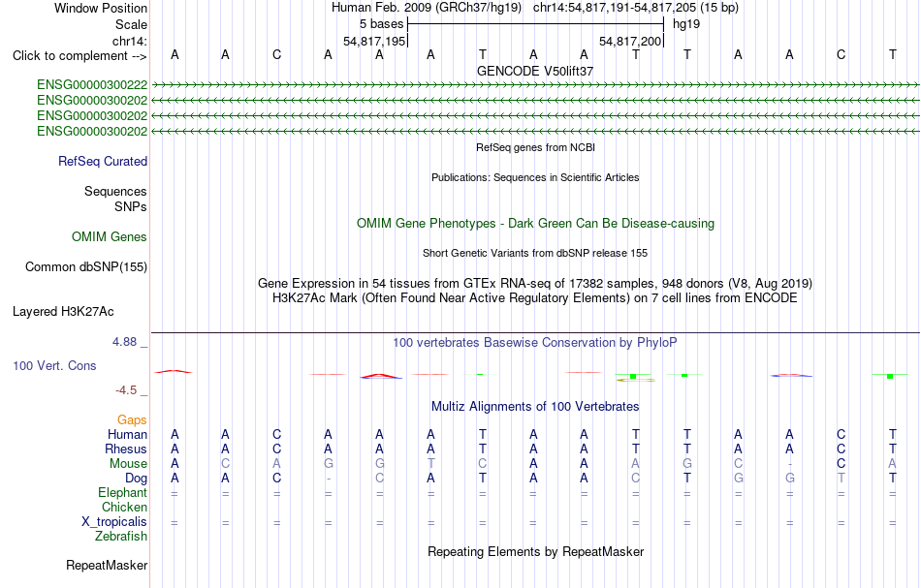The height and width of the screenshot is (588, 921).
Task: Click the Layered H3K27Ac track label
Action: pos(63,312)
